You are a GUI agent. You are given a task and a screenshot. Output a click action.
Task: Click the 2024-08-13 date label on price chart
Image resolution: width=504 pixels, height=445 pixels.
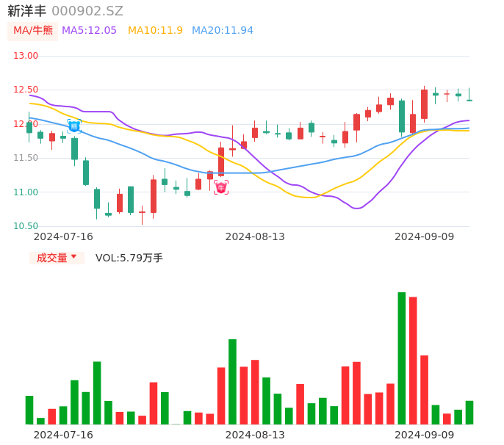[x=255, y=236]
